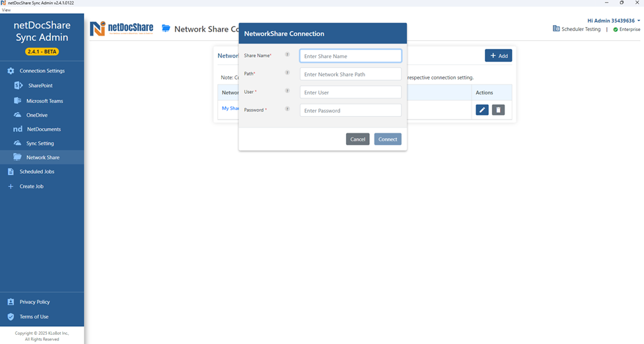Image resolution: width=644 pixels, height=344 pixels.
Task: Open the Hi Admin 35439636 dropdown
Action: (x=614, y=20)
